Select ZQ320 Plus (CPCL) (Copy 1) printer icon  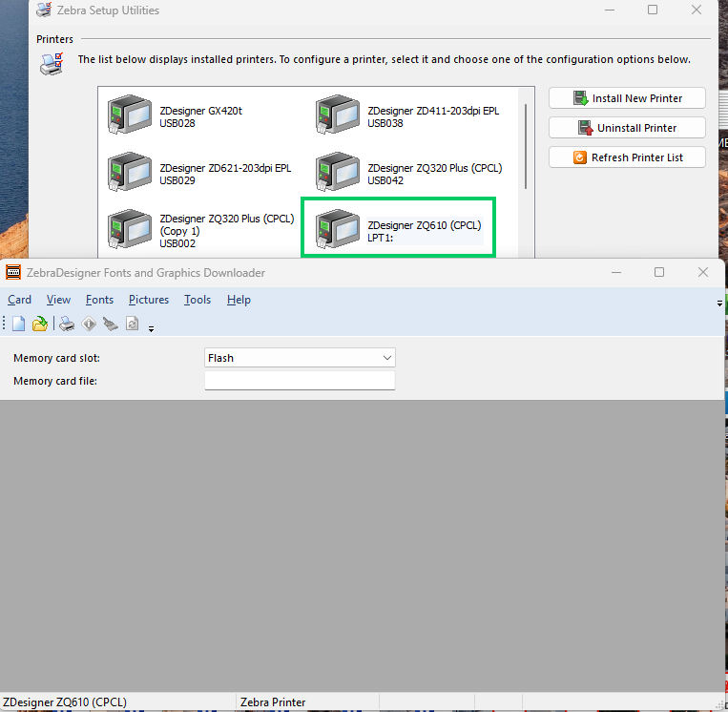[x=130, y=228]
